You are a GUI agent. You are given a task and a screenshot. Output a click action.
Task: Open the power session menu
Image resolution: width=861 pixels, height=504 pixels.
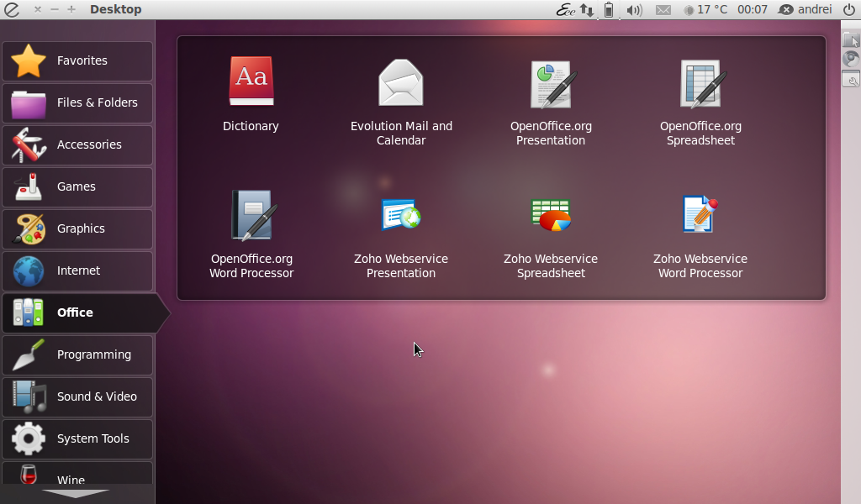tap(849, 9)
